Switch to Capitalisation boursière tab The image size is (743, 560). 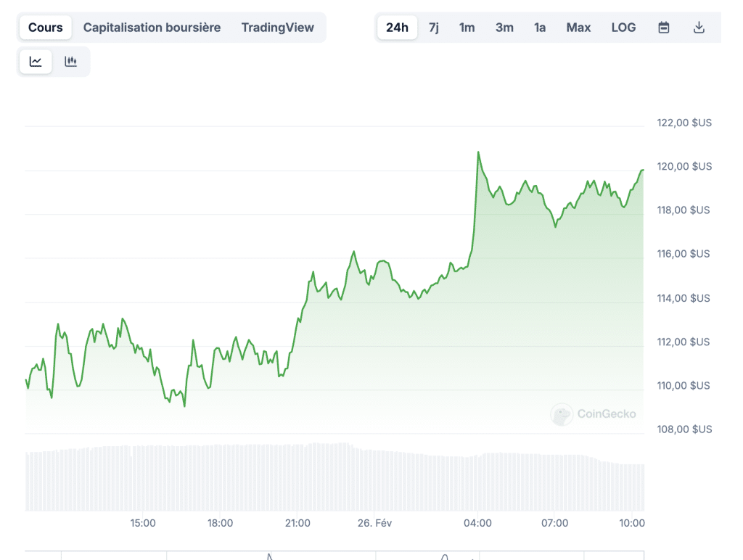click(152, 28)
